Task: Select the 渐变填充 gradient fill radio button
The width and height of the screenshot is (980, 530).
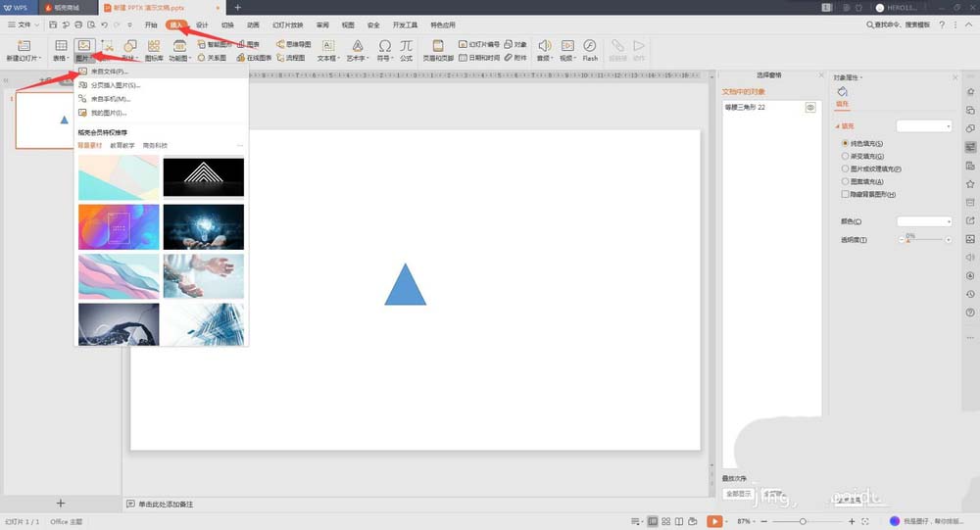Action: tap(845, 156)
